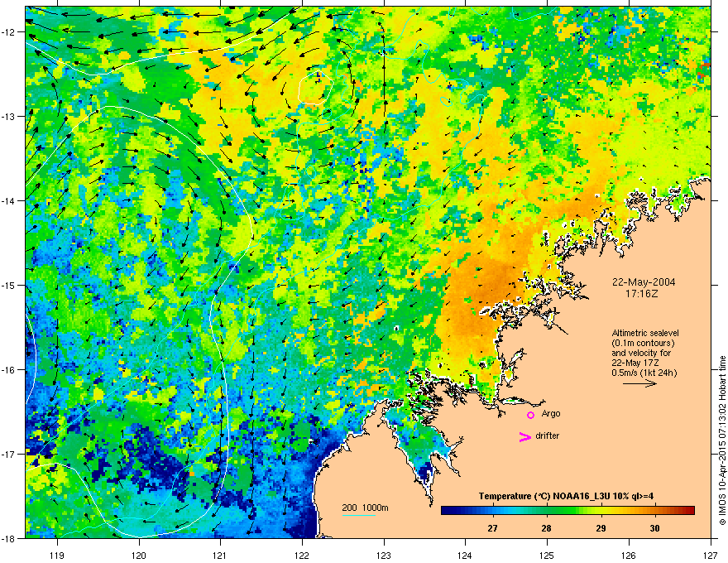
Task: Click the 'and velocity for' legend line
Action: pos(641,353)
